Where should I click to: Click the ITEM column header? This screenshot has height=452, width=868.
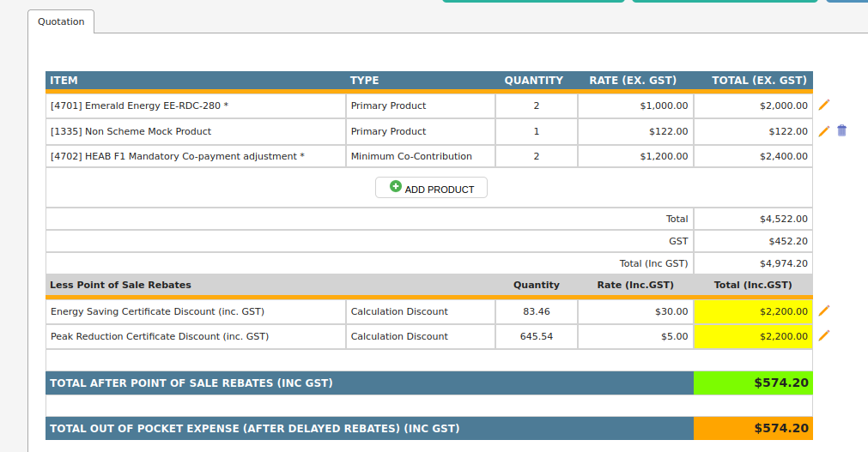coord(64,81)
